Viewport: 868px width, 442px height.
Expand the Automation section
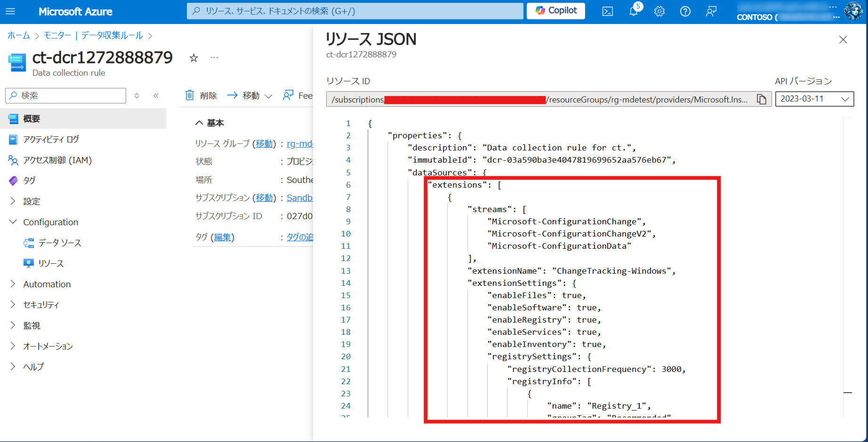tap(13, 284)
